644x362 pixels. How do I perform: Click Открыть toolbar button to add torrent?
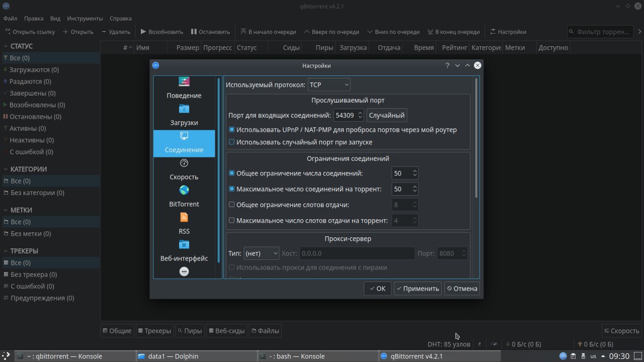[78, 32]
